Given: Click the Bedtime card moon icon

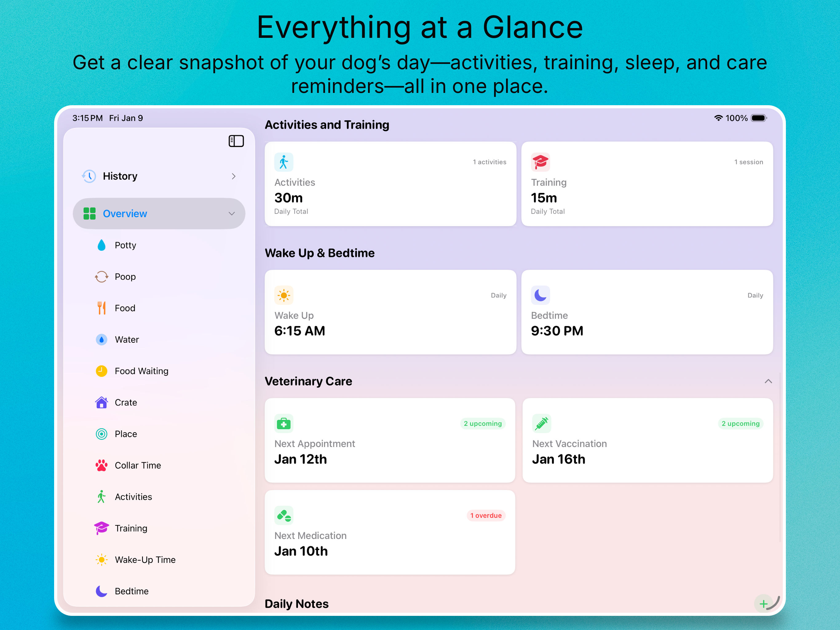Looking at the screenshot, I should pos(541,295).
